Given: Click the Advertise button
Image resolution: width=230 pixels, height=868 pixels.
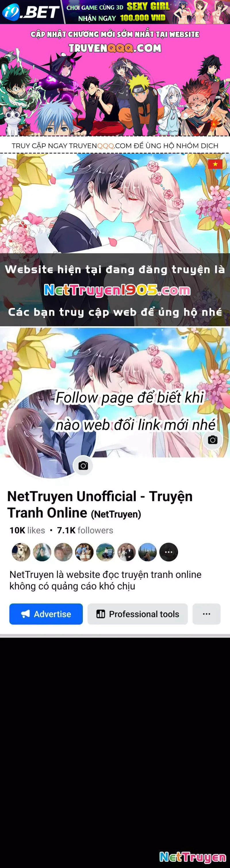Looking at the screenshot, I should tap(46, 614).
